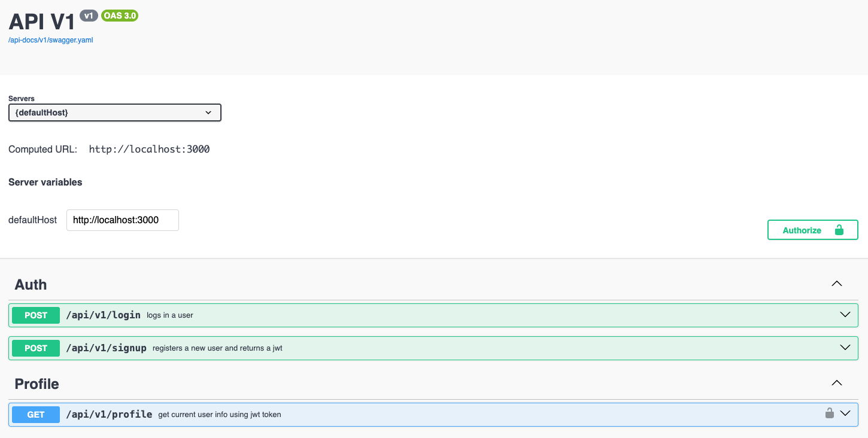The image size is (868, 438).
Task: Click the POST badge for signup endpoint
Action: (36, 348)
